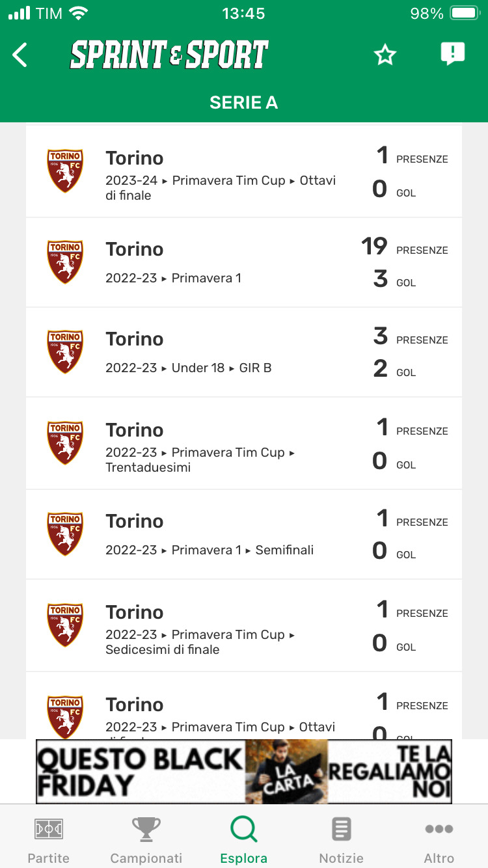The image size is (488, 868).
Task: Go to Campionati trophy tab
Action: pyautogui.click(x=146, y=839)
